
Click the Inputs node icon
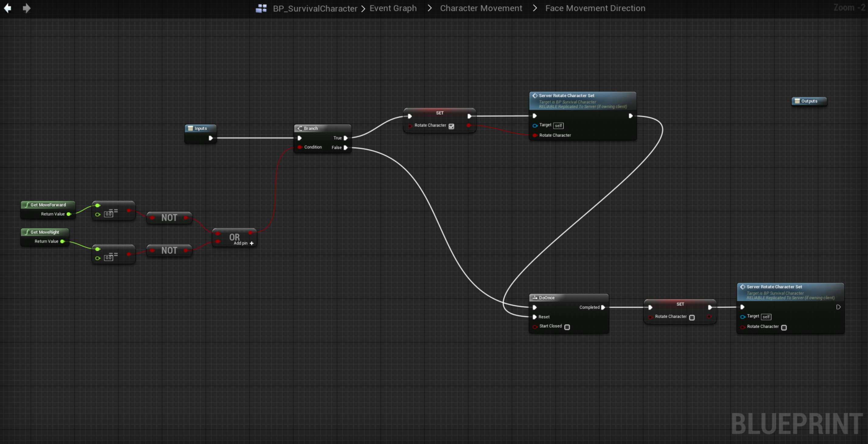(190, 128)
